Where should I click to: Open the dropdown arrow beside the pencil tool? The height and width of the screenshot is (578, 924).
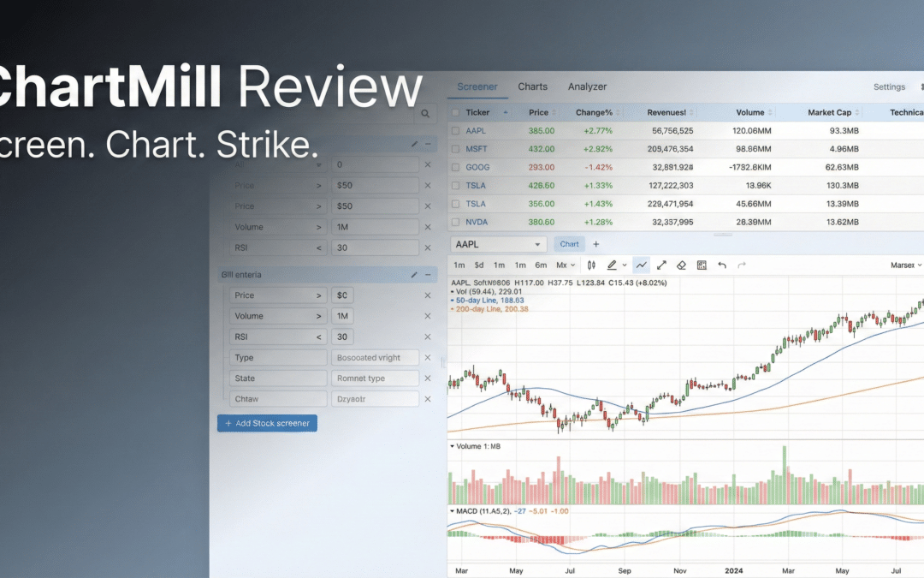625,265
